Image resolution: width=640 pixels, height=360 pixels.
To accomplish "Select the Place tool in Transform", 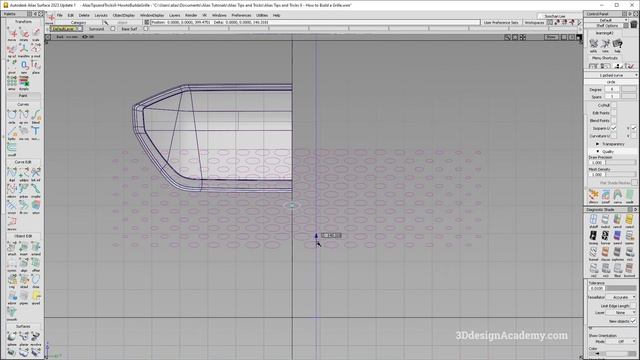I will pos(36,65).
